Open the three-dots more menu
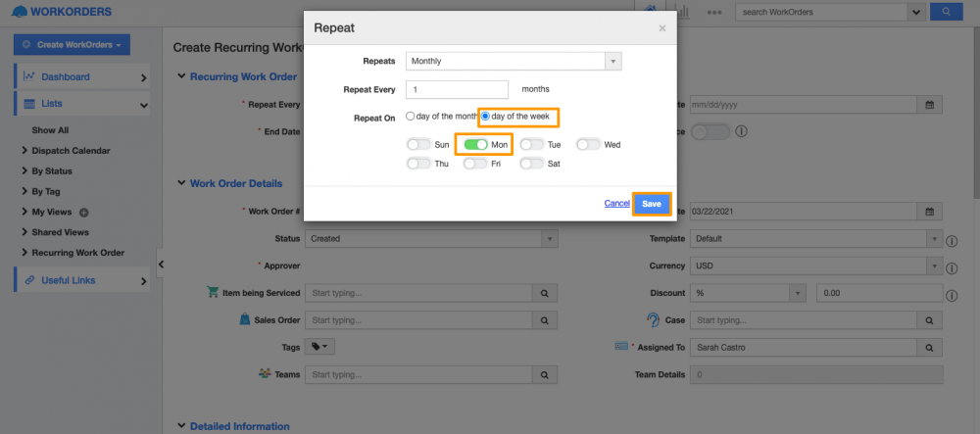980x434 pixels. (x=713, y=13)
